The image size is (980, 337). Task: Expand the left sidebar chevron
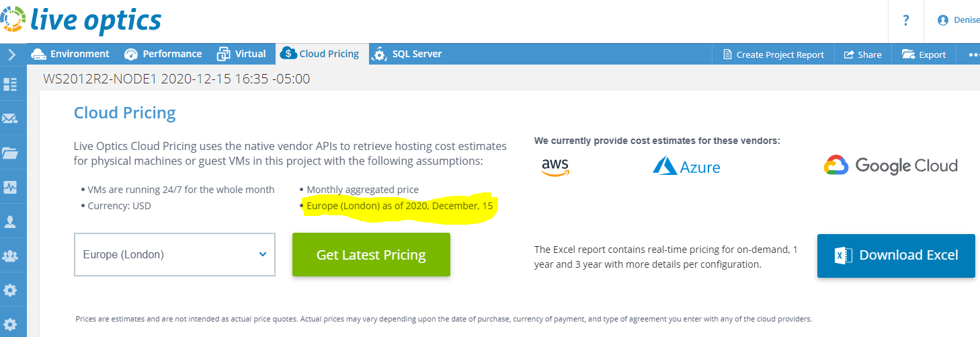point(11,55)
